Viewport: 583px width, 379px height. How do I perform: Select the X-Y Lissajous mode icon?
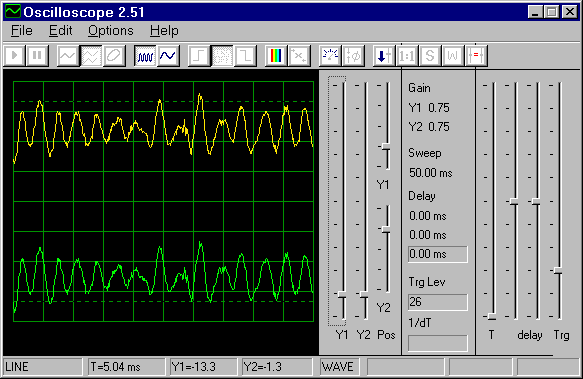114,56
